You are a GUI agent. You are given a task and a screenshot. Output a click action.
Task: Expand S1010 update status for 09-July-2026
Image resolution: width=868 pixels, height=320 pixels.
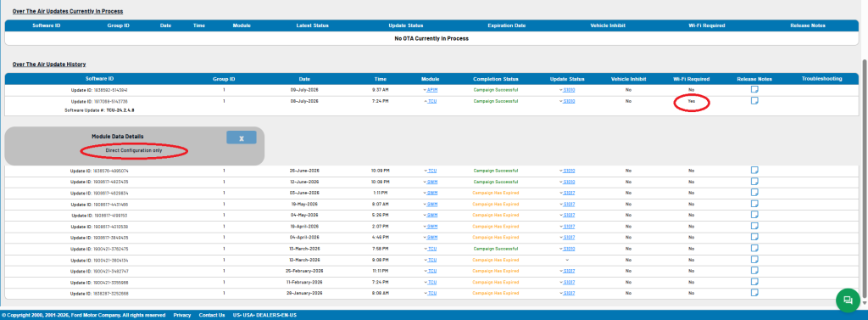561,90
